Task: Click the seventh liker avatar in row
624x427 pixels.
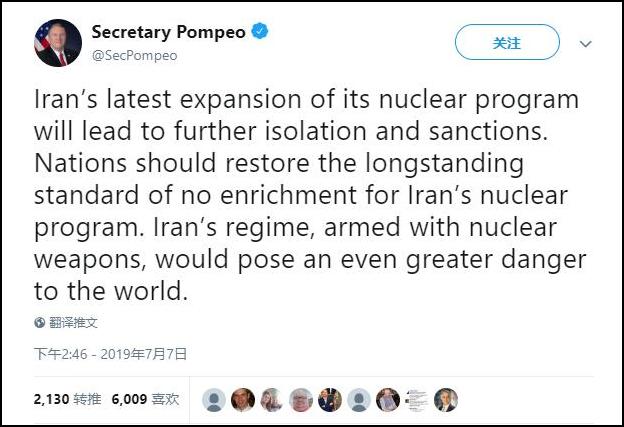Action: (388, 400)
